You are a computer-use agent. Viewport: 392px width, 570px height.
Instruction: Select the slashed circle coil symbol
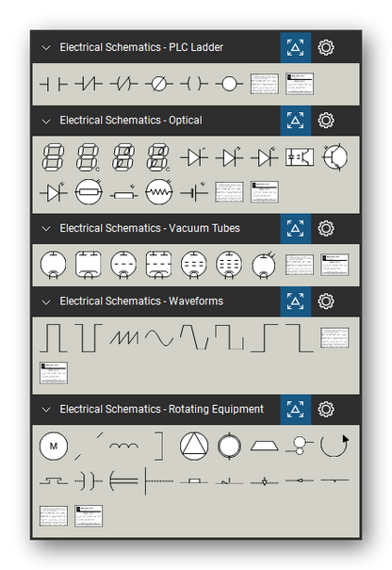[159, 85]
